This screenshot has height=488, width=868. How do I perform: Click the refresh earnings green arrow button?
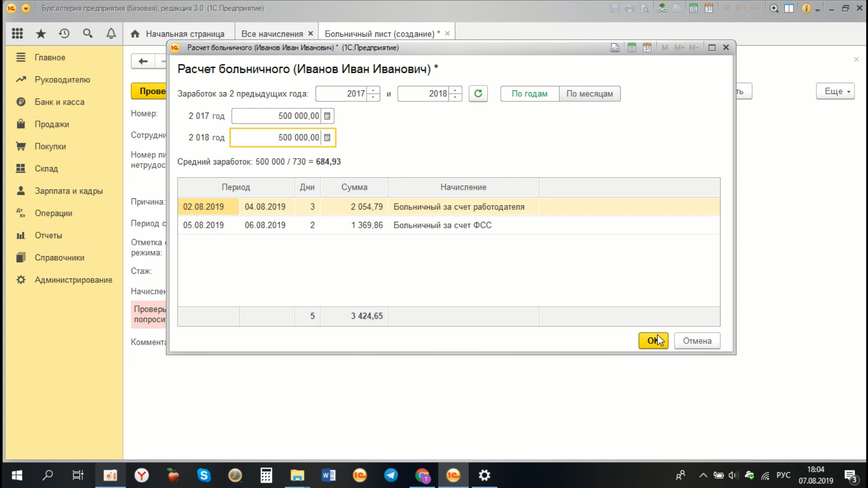[x=478, y=94]
